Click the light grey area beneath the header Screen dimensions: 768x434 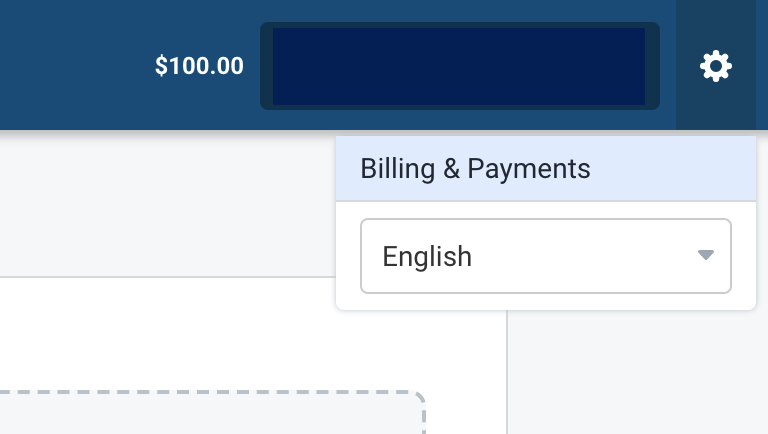[x=167, y=203]
